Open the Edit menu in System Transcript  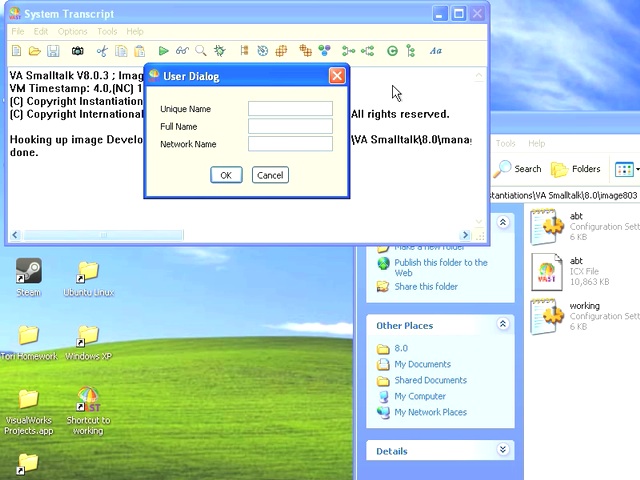point(41,31)
